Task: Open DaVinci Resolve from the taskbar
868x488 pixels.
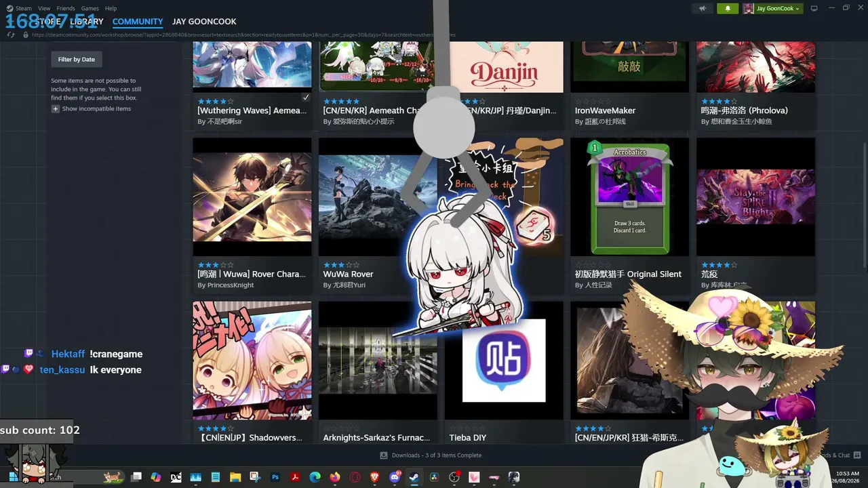Action: [434, 477]
